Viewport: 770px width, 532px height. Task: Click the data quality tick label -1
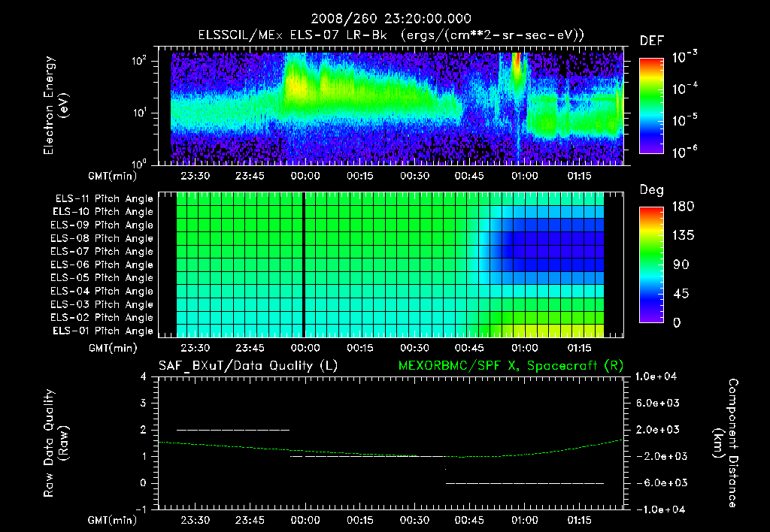tap(141, 509)
